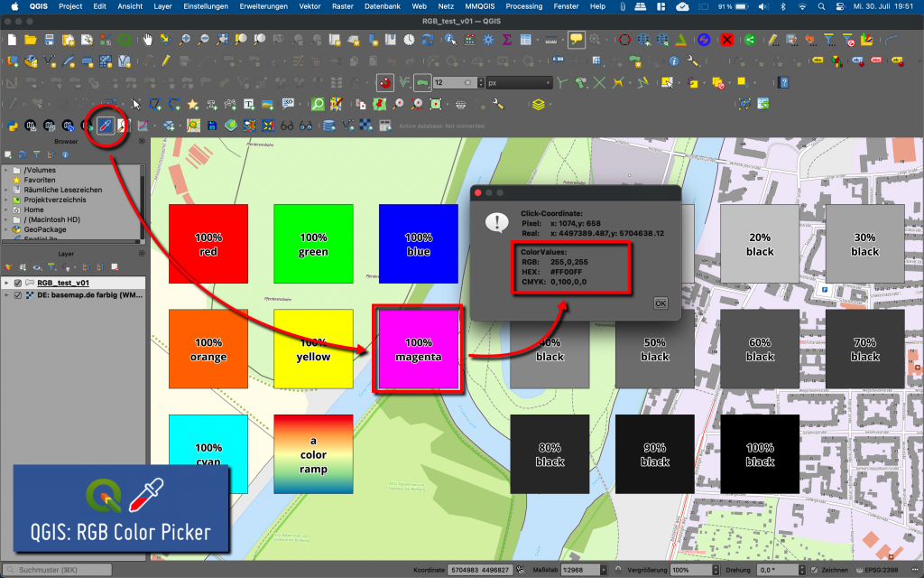Image resolution: width=924 pixels, height=578 pixels.
Task: Click the color ramp square on map
Action: click(x=313, y=454)
